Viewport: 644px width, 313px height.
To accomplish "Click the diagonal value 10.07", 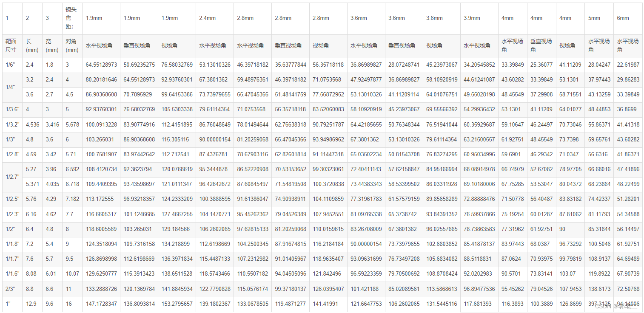I will pyautogui.click(x=72, y=274).
